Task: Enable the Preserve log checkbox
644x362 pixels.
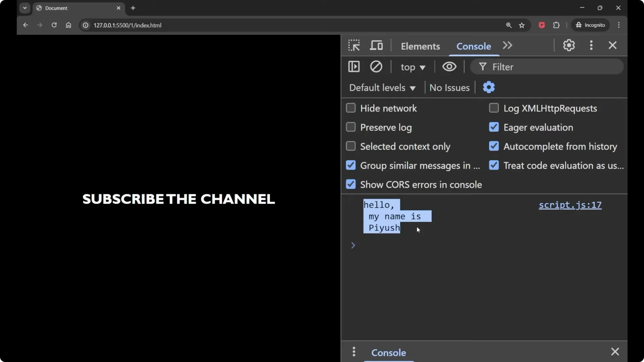Action: (x=351, y=127)
